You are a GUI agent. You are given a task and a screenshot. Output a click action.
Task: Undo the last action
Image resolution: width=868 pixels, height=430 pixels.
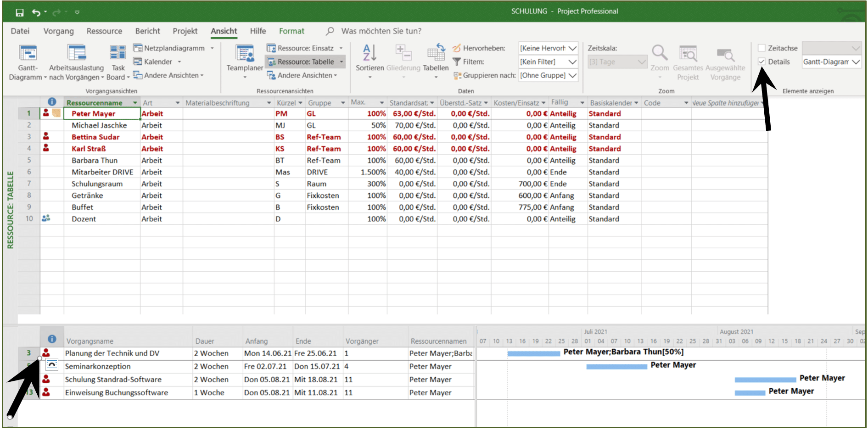pyautogui.click(x=36, y=12)
